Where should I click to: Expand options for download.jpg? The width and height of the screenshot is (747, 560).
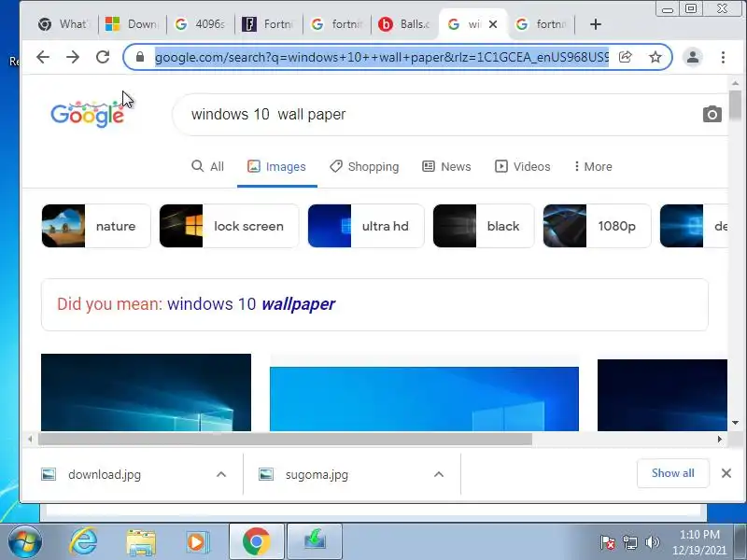pos(221,474)
